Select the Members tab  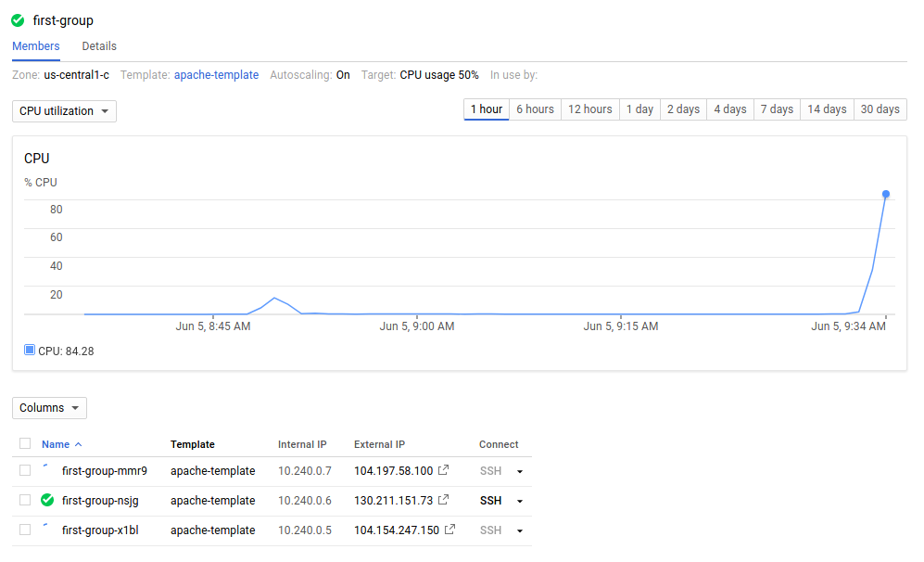coord(35,45)
